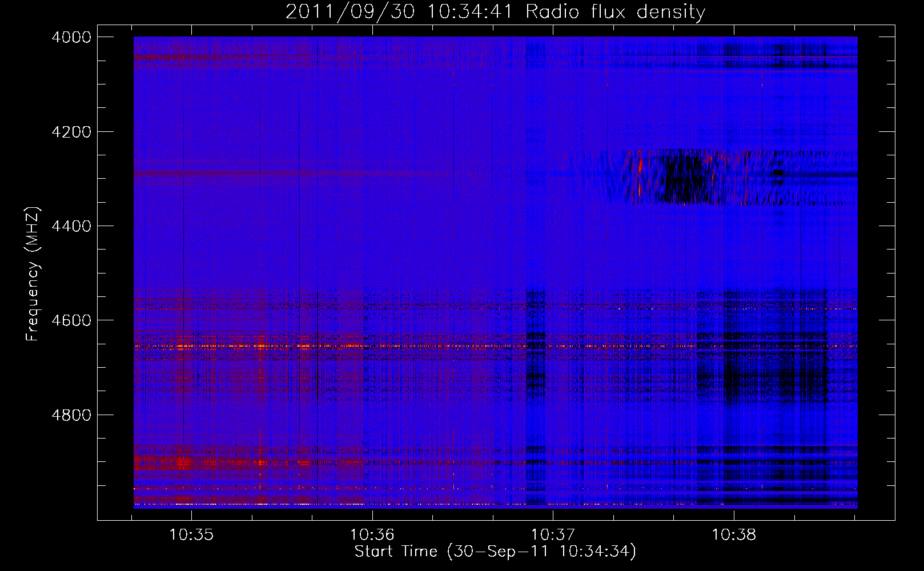Select the 4200 frequency tick label
This screenshot has height=571, width=924.
[71, 132]
